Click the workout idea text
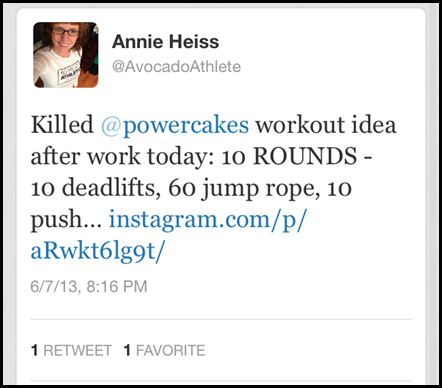This screenshot has height=388, width=442. tap(326, 125)
